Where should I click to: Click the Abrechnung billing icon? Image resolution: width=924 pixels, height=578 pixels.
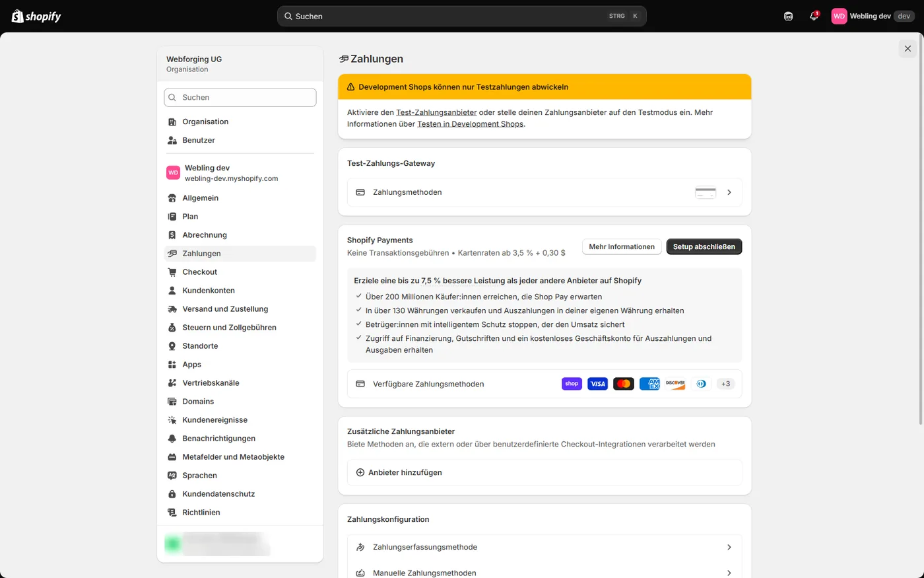(x=172, y=235)
